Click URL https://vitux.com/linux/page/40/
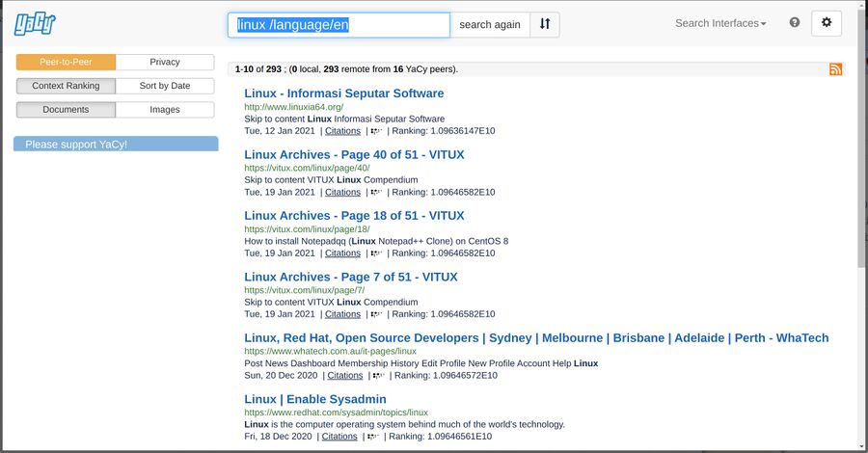This screenshot has width=868, height=453. tap(308, 168)
